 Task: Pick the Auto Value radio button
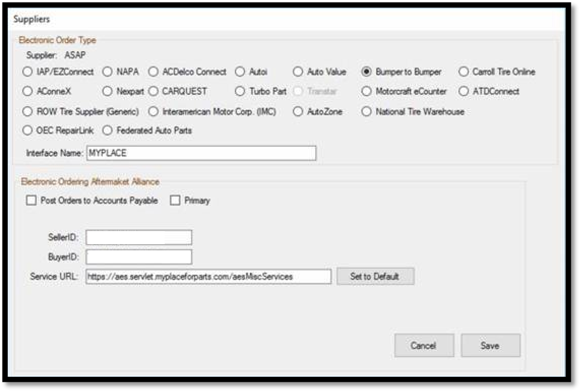pyautogui.click(x=298, y=72)
